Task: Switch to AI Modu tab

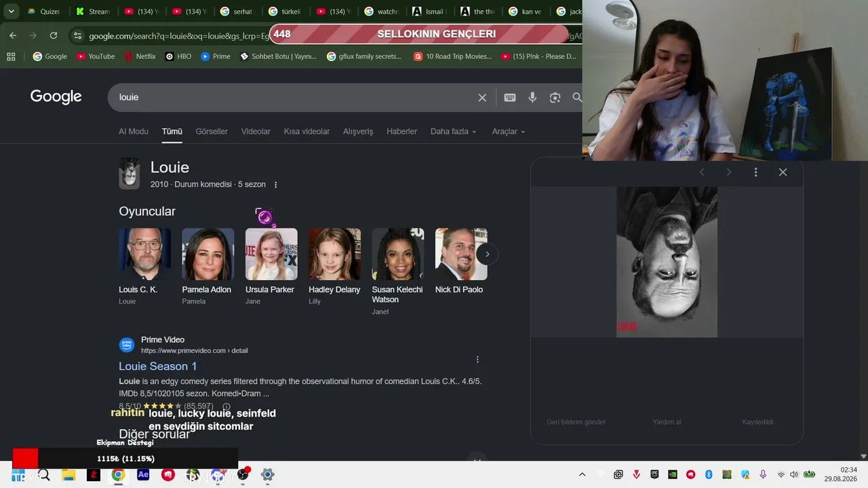Action: tap(134, 131)
